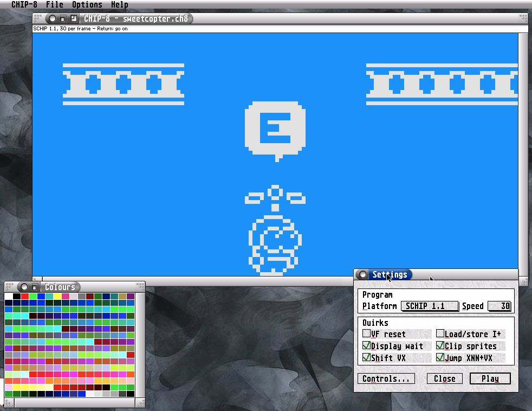Click the 'Program' group label
This screenshot has width=532, height=411.
377,295
